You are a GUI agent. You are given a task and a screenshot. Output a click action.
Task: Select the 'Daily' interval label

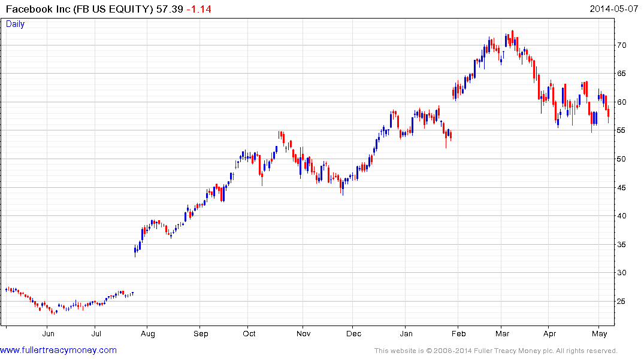[x=15, y=24]
